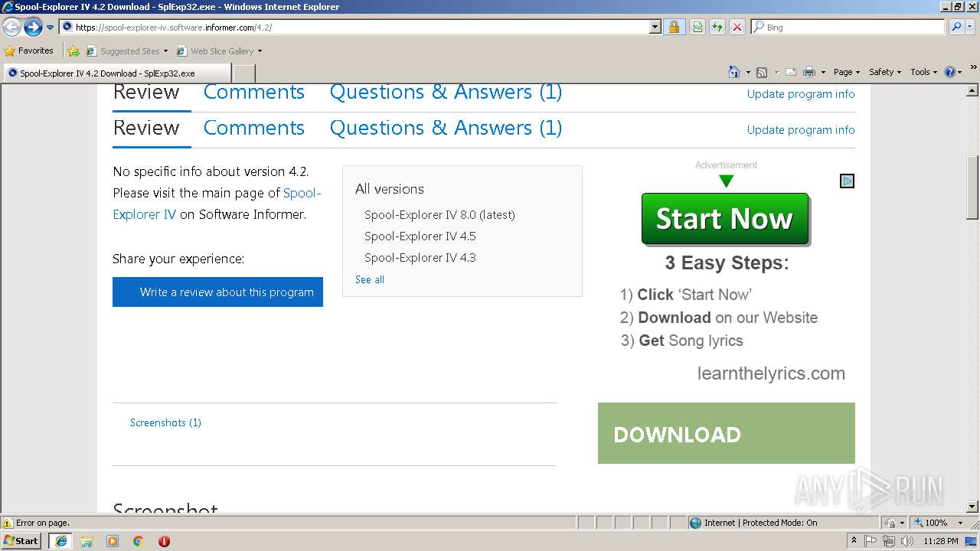
Task: Click the Screenshots (1) link
Action: click(x=165, y=422)
